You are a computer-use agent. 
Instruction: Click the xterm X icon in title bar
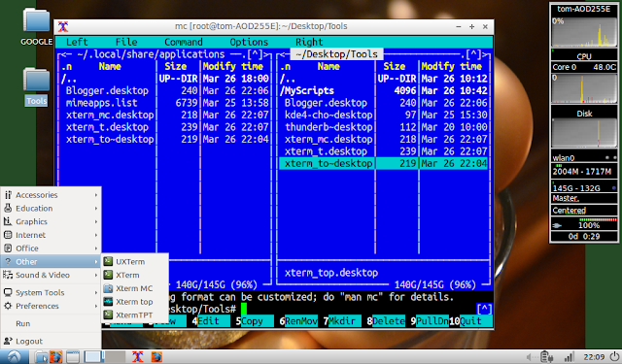[63, 26]
